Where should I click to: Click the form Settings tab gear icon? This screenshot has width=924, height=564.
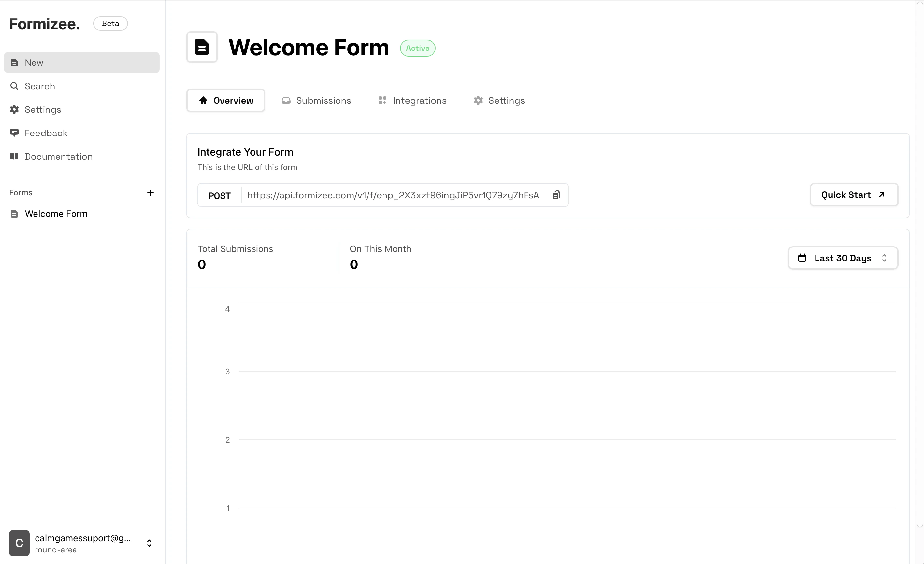478,100
